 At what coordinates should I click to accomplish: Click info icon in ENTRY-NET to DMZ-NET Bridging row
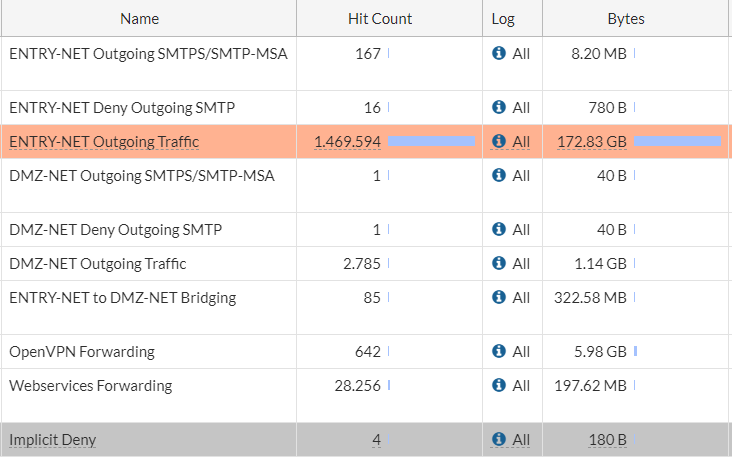coord(499,298)
